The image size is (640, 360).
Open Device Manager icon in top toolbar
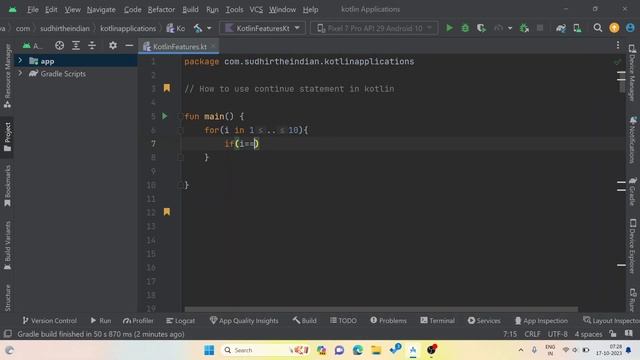(577, 28)
